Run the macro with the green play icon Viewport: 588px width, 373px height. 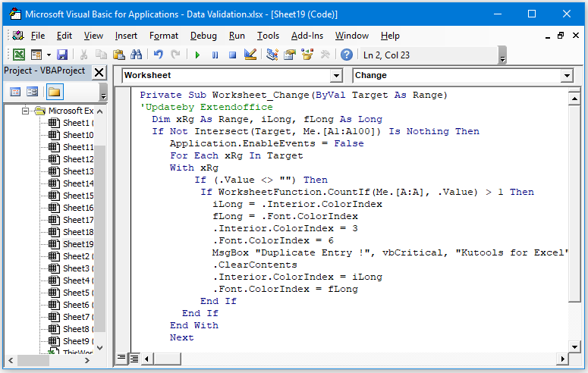pos(197,55)
